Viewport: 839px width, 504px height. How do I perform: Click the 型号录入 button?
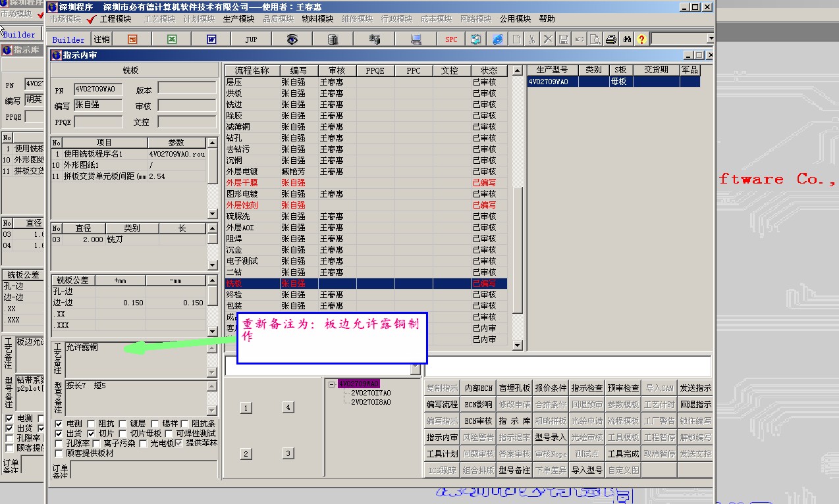coord(551,438)
